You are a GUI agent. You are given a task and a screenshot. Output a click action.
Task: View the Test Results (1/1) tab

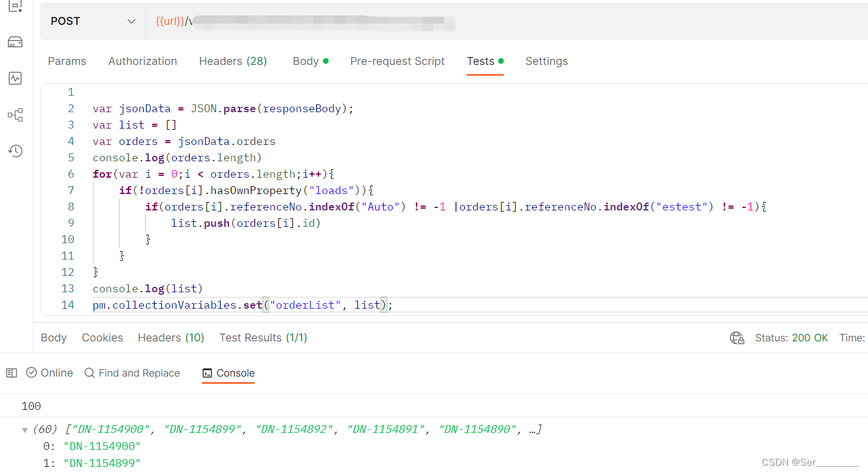pyautogui.click(x=263, y=338)
